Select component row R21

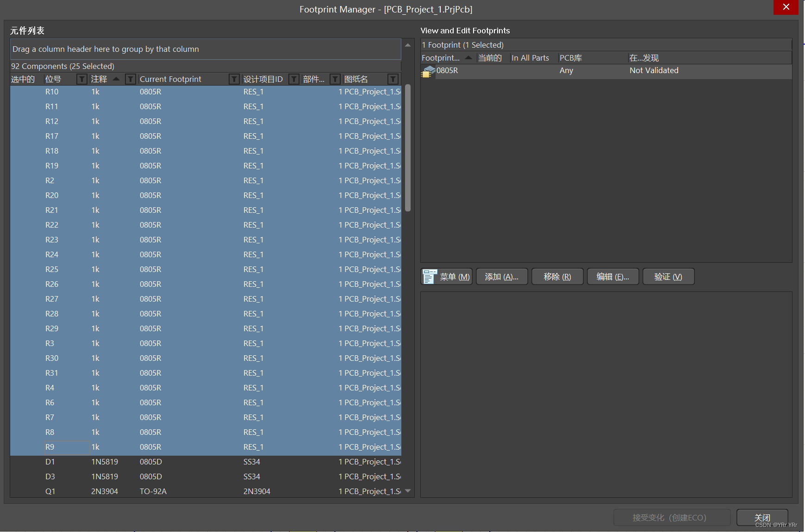tap(206, 210)
